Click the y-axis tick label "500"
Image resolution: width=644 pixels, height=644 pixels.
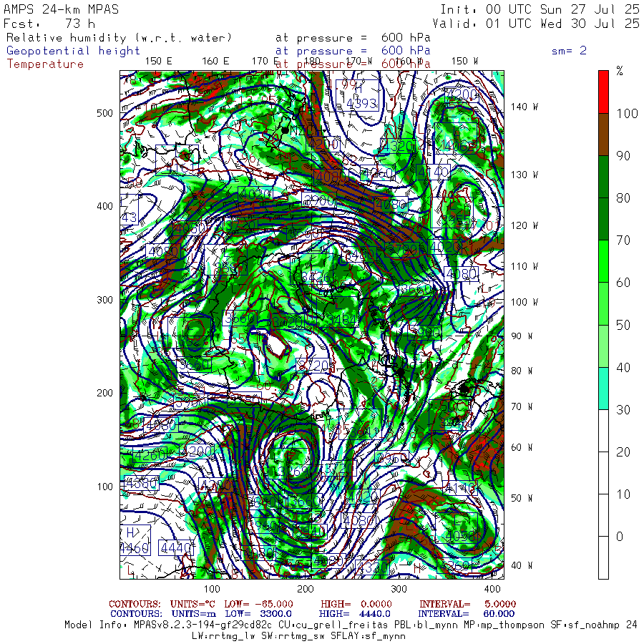pyautogui.click(x=104, y=113)
